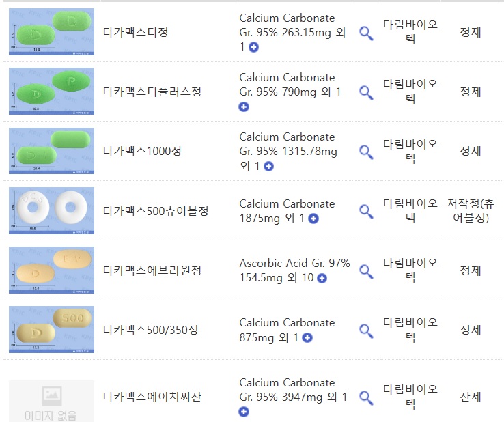Click 다림바이오텍 in the 디카맥스1000정 row
The height and width of the screenshot is (422, 504).
click(x=410, y=151)
